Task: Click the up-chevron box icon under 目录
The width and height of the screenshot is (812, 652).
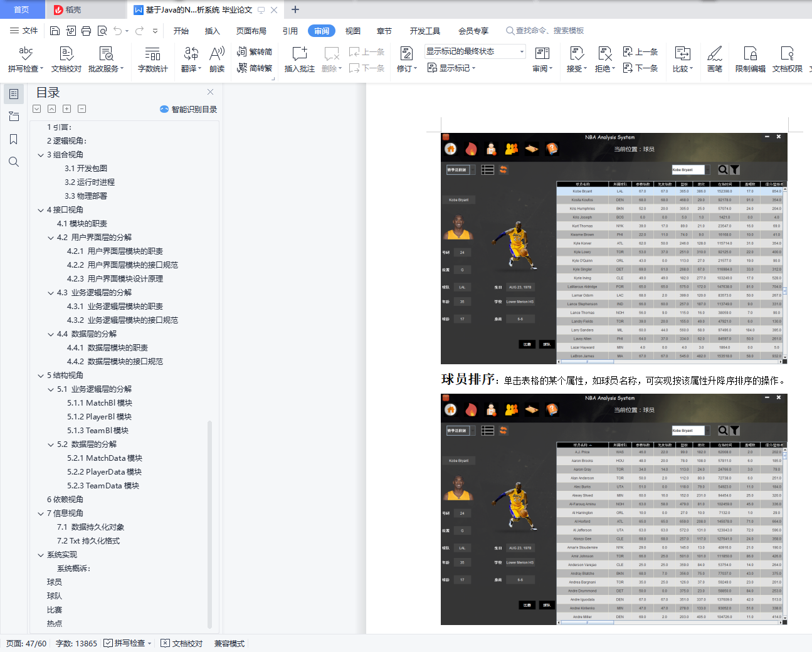Action: [x=52, y=109]
